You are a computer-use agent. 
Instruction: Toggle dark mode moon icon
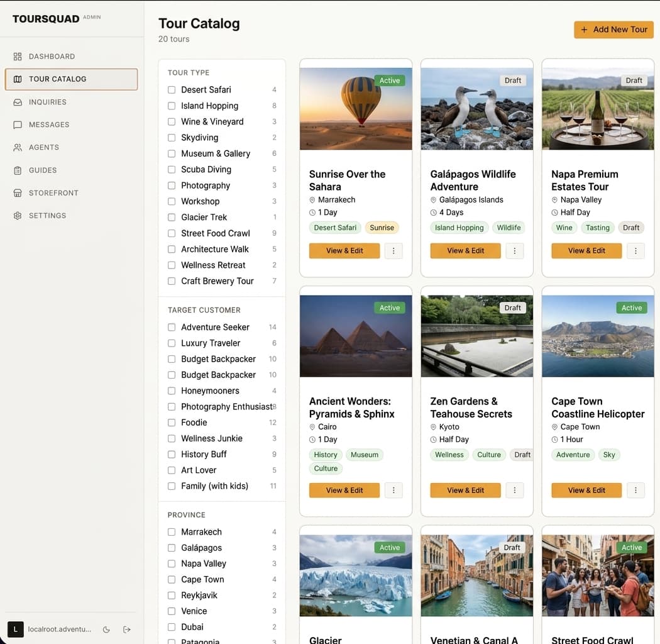(106, 630)
